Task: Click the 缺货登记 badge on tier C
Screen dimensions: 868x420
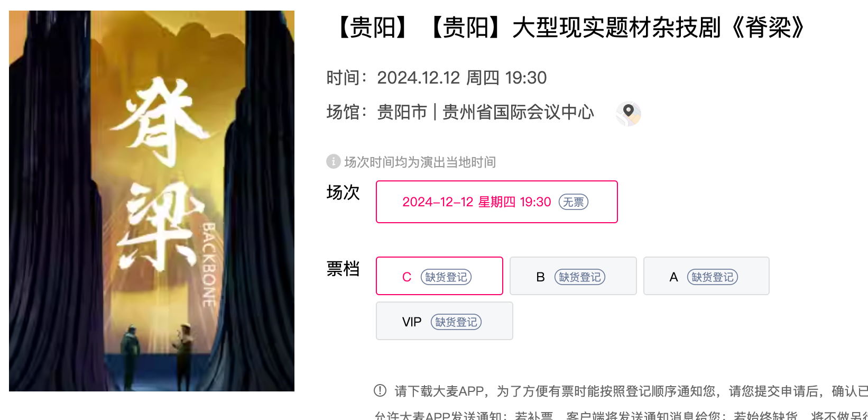Action: pos(446,277)
